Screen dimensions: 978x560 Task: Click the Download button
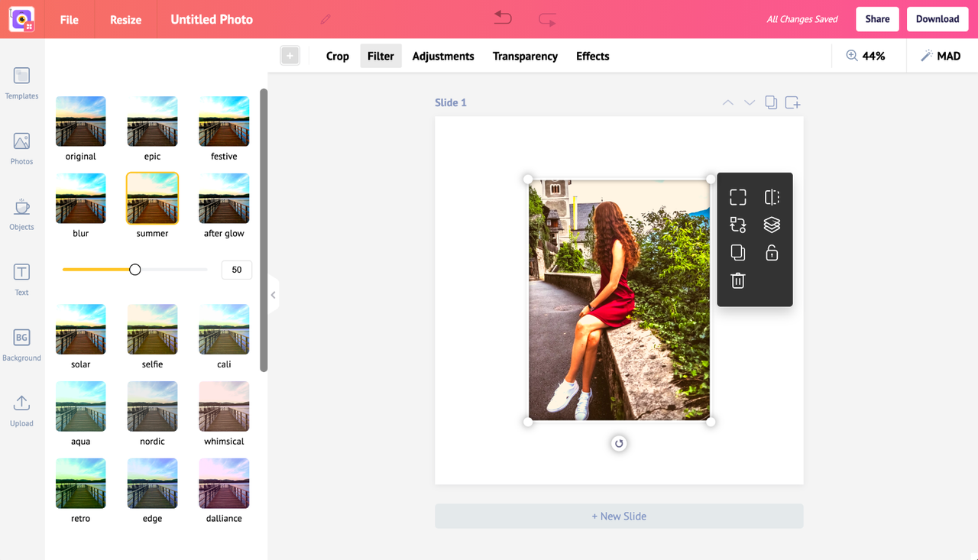[938, 19]
